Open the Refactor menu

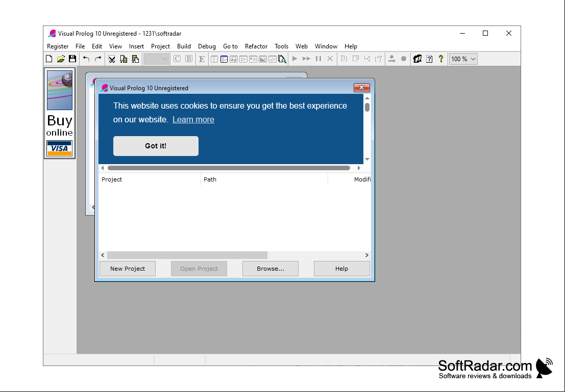tap(256, 46)
